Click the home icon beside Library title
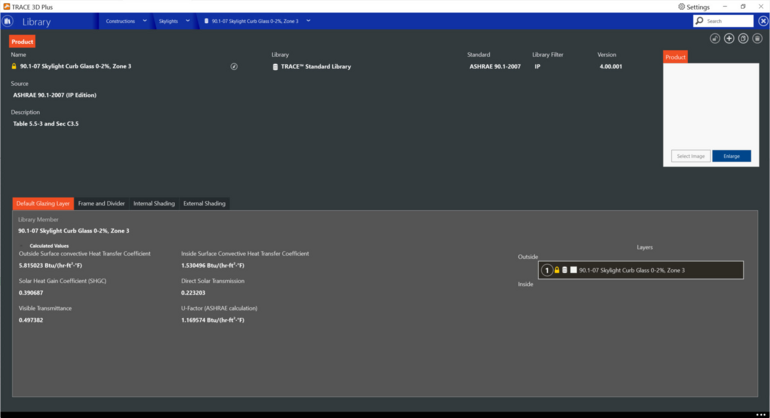770x418 pixels. 7,21
